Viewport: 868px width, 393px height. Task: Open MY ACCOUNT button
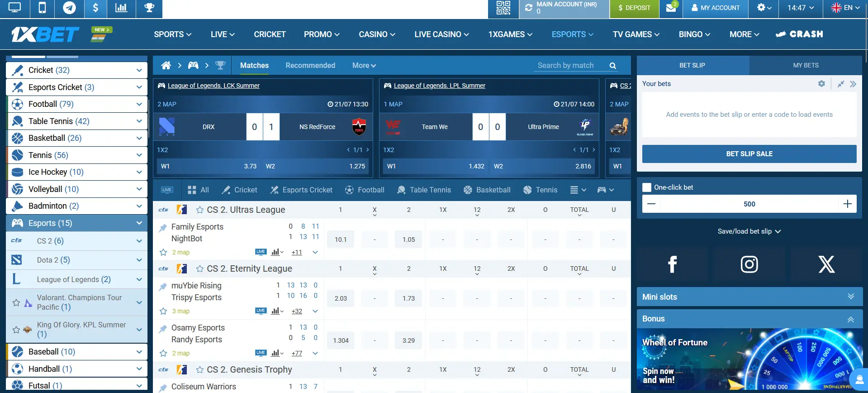[716, 8]
